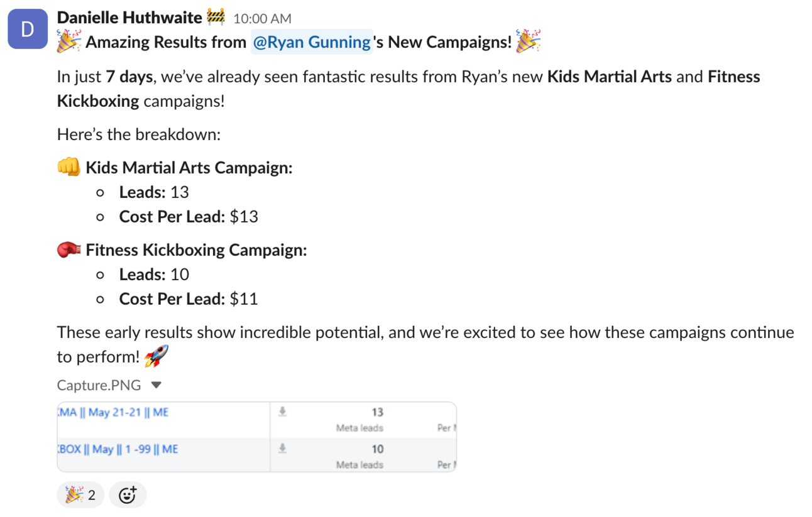
Task: Click the rocket emoji after 'to perform!'
Action: pyautogui.click(x=156, y=357)
